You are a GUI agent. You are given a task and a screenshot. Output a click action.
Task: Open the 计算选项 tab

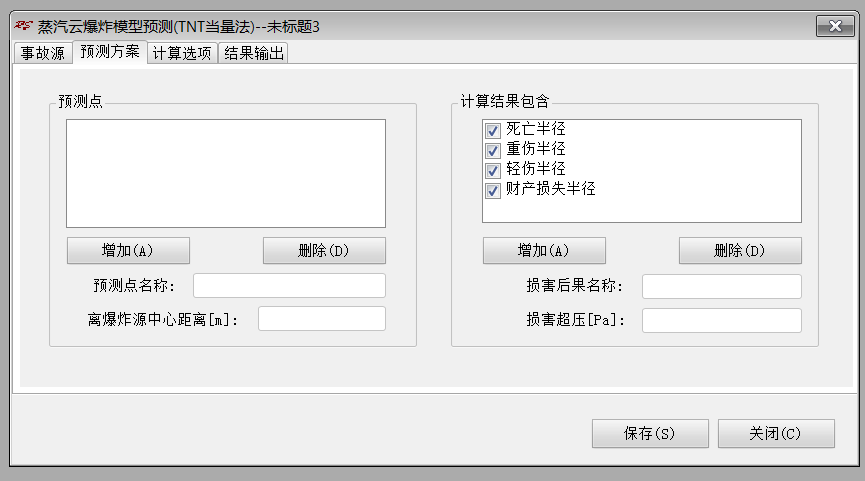point(181,53)
